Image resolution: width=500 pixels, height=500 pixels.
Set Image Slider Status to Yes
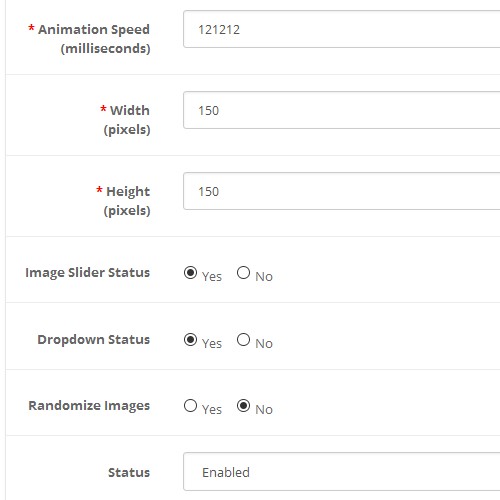click(x=190, y=273)
